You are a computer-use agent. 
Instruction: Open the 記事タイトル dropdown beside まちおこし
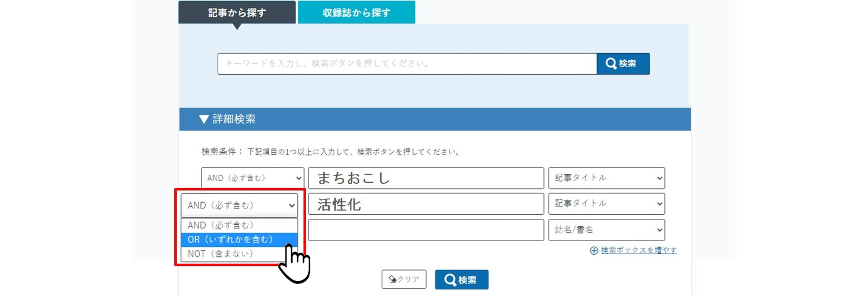tap(606, 178)
